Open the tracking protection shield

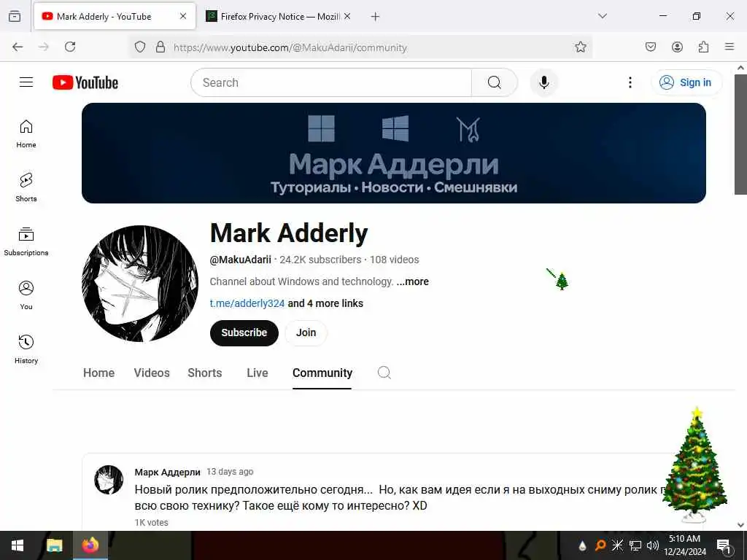coord(139,47)
